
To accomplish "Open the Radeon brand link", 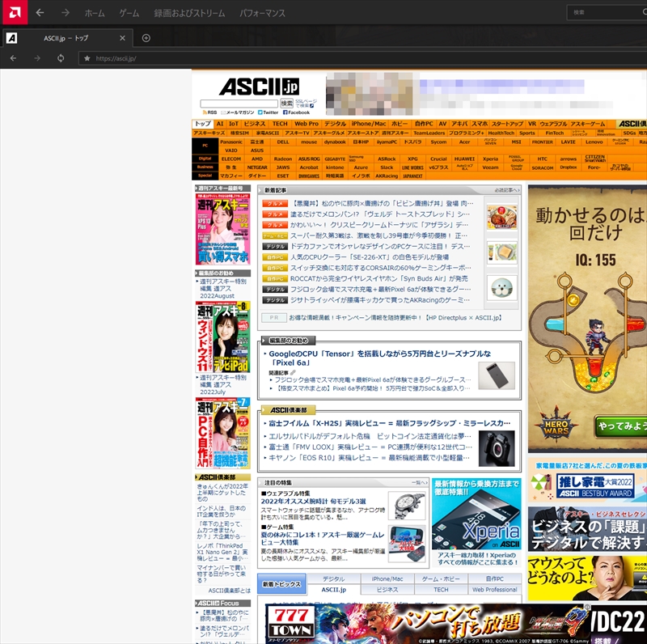I will click(x=283, y=159).
